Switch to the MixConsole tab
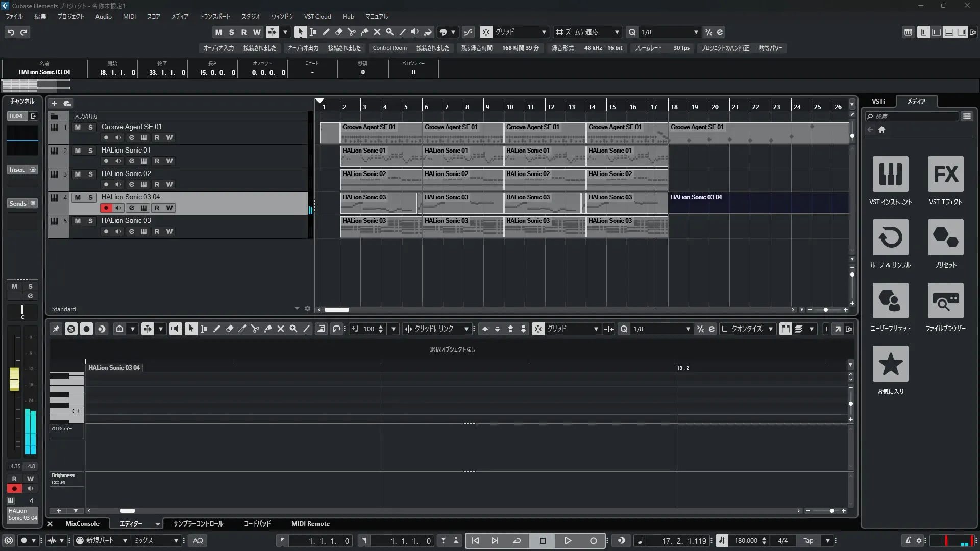 [x=82, y=524]
